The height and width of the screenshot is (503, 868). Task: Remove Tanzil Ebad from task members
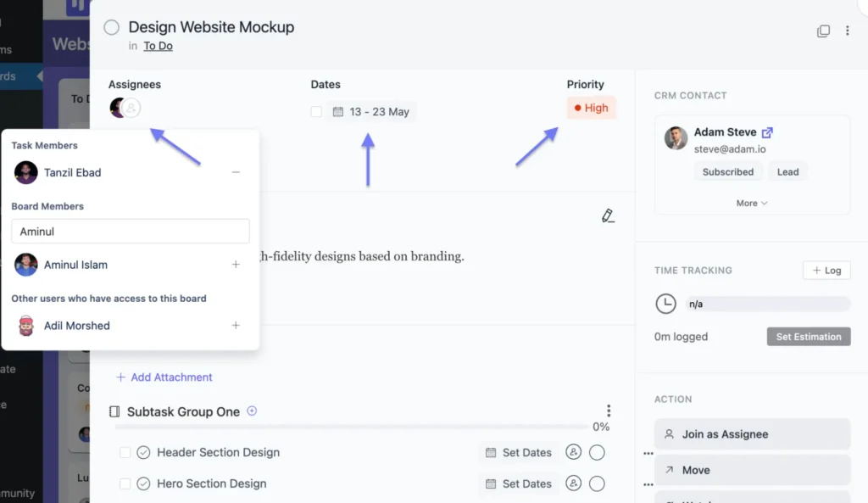[236, 172]
